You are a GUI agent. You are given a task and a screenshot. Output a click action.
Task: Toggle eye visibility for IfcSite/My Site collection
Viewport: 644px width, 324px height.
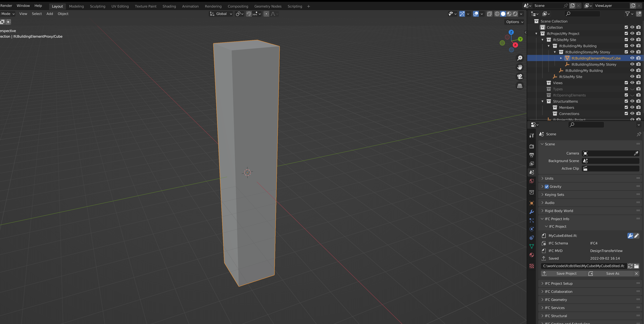tap(632, 39)
